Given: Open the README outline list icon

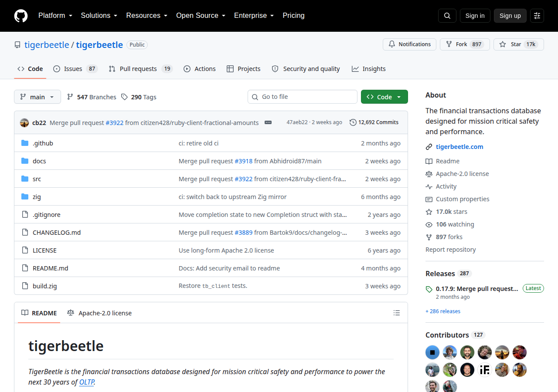Looking at the screenshot, I should (x=397, y=313).
